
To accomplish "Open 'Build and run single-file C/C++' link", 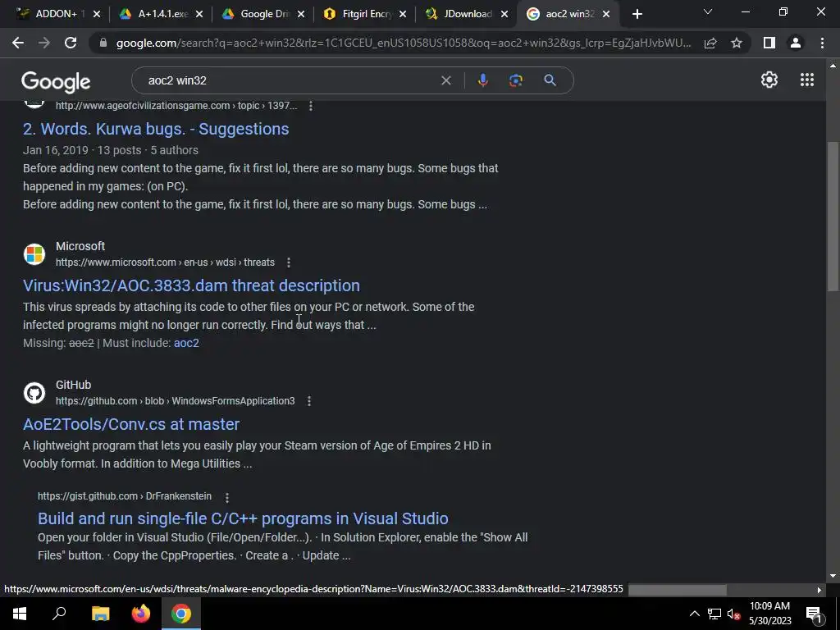I will click(x=243, y=518).
